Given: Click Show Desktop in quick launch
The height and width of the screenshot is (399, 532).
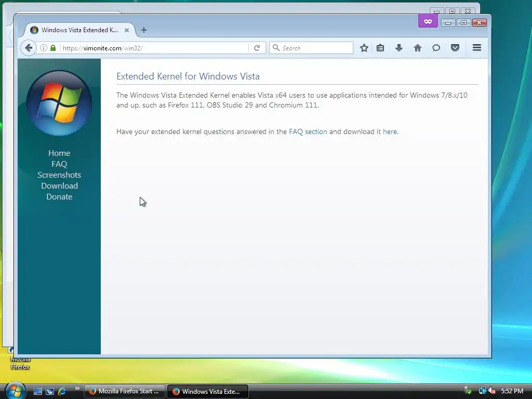Looking at the screenshot, I should (x=37, y=391).
